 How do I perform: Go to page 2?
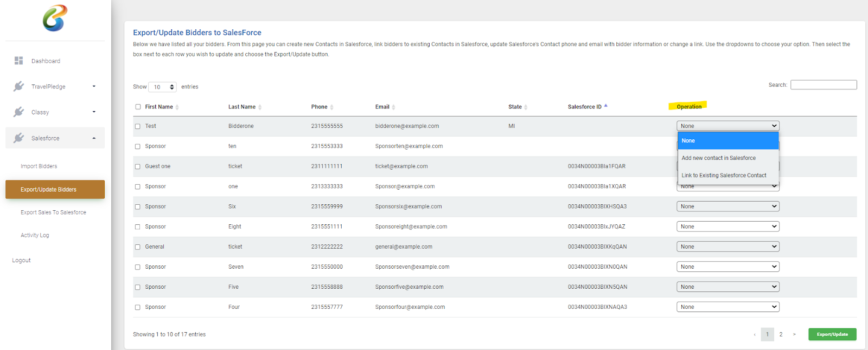(x=781, y=334)
